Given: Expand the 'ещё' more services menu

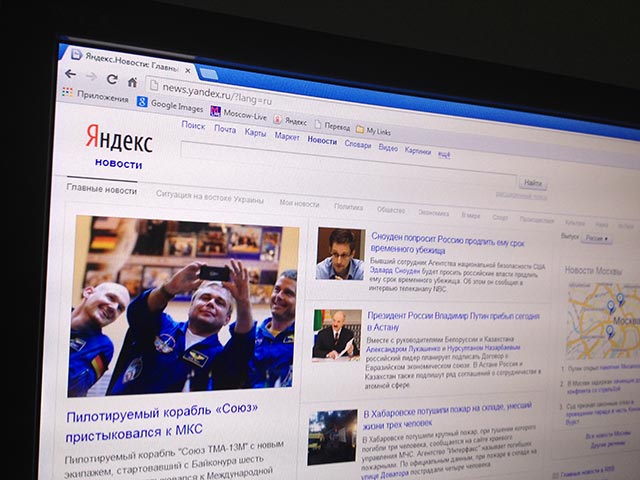Looking at the screenshot, I should (444, 154).
